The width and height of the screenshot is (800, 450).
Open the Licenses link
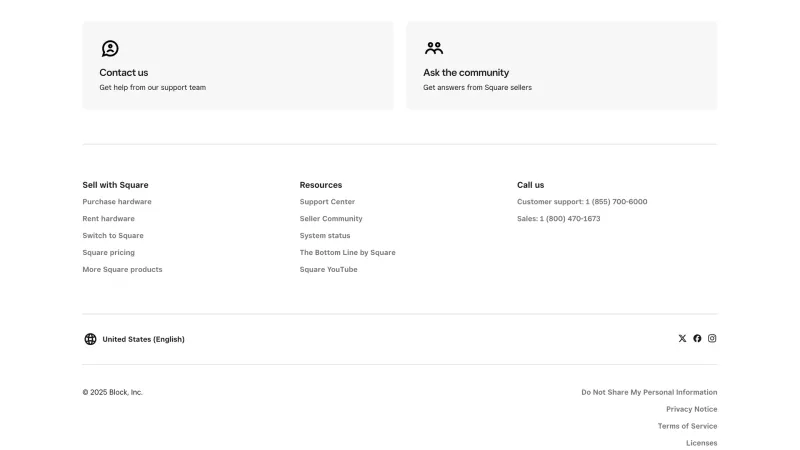702,442
